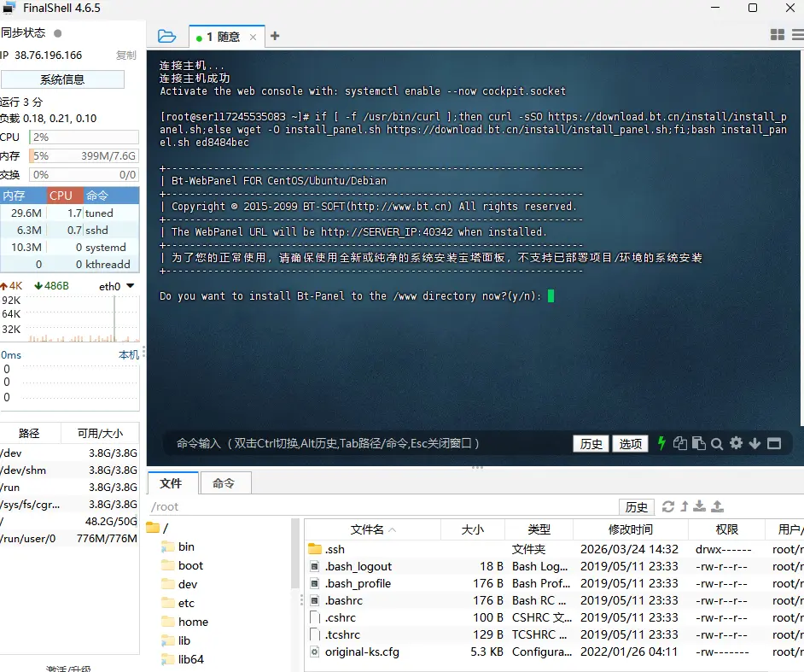Image resolution: width=804 pixels, height=672 pixels.
Task: Click the command input field below the terminal
Action: tap(358, 443)
